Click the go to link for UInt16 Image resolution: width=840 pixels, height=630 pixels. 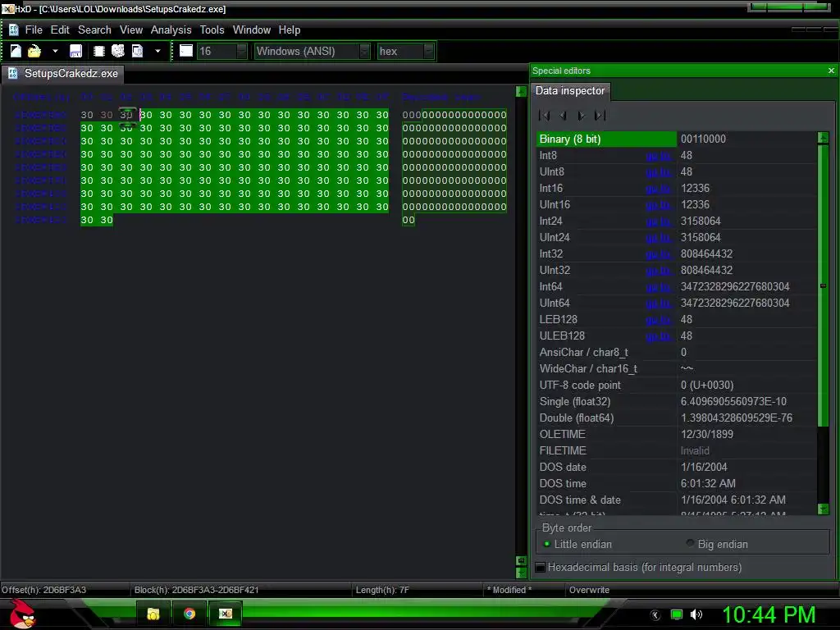(x=659, y=205)
